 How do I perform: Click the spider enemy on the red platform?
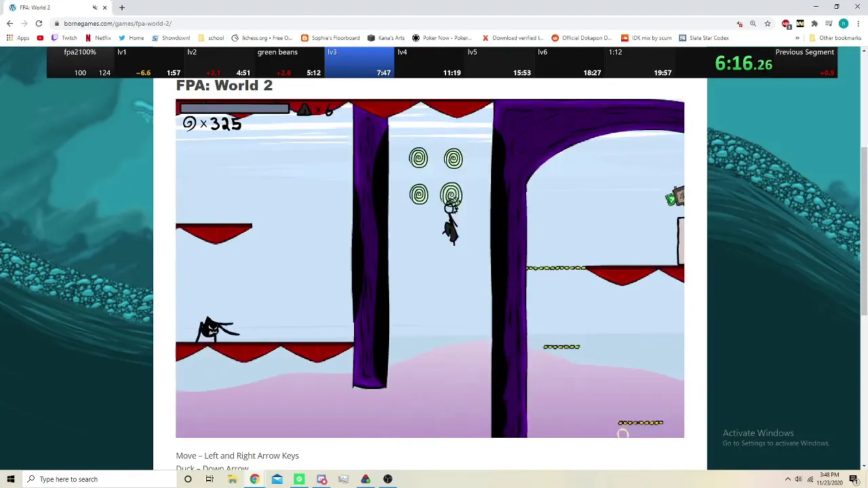(x=216, y=330)
